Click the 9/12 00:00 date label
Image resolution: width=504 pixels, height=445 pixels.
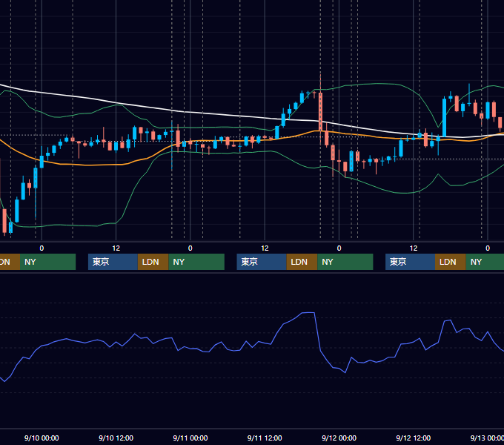[x=339, y=438]
